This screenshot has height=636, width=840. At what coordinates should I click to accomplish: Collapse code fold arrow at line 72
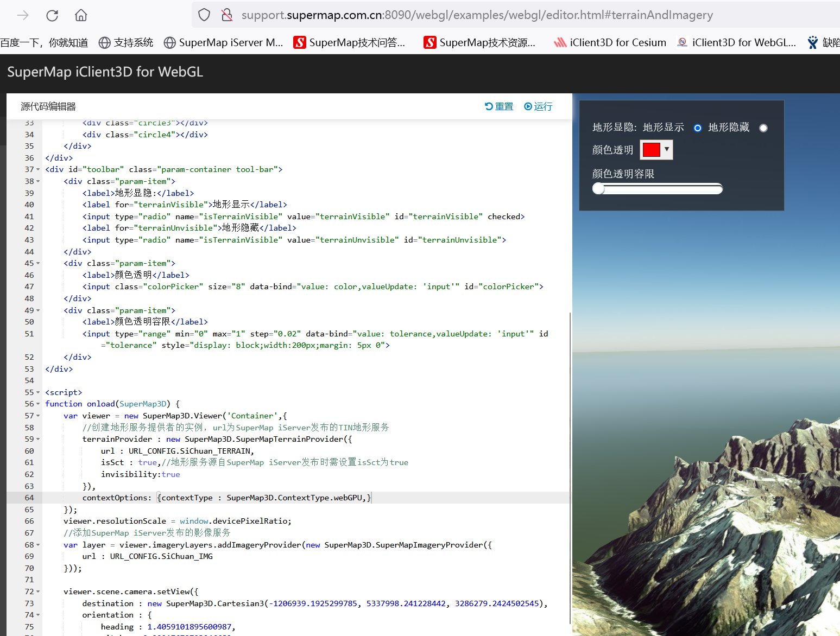(38, 592)
